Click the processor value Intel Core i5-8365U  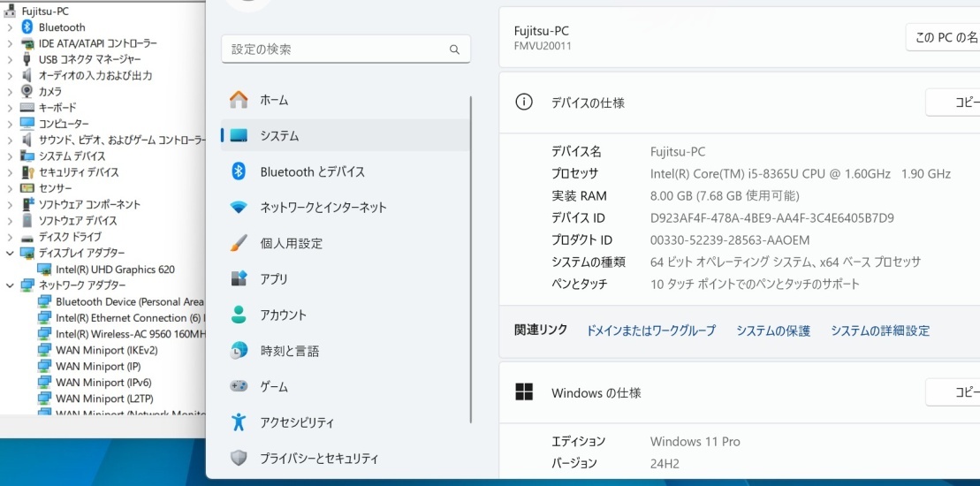pyautogui.click(x=800, y=174)
